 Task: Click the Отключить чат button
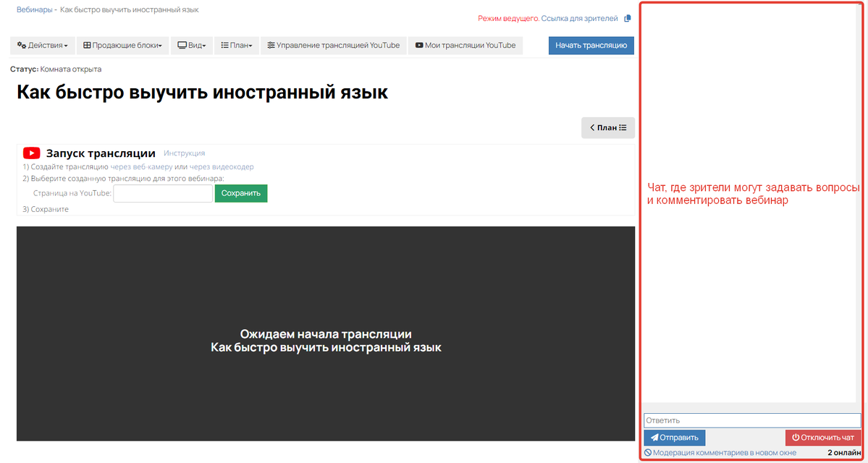tap(823, 438)
